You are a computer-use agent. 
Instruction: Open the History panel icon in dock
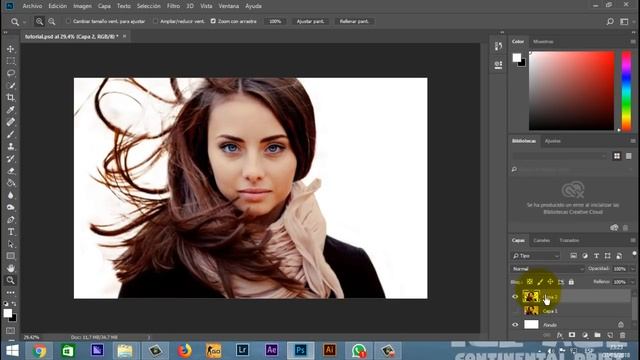point(498,46)
